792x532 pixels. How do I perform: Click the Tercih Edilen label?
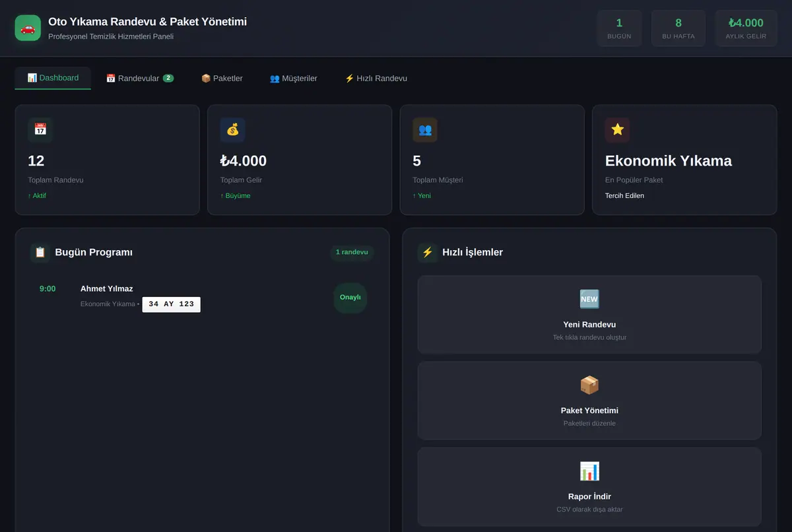point(624,195)
